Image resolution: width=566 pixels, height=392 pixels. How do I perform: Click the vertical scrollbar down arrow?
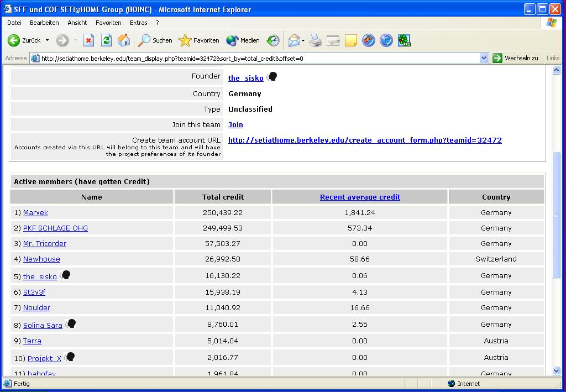pos(556,372)
